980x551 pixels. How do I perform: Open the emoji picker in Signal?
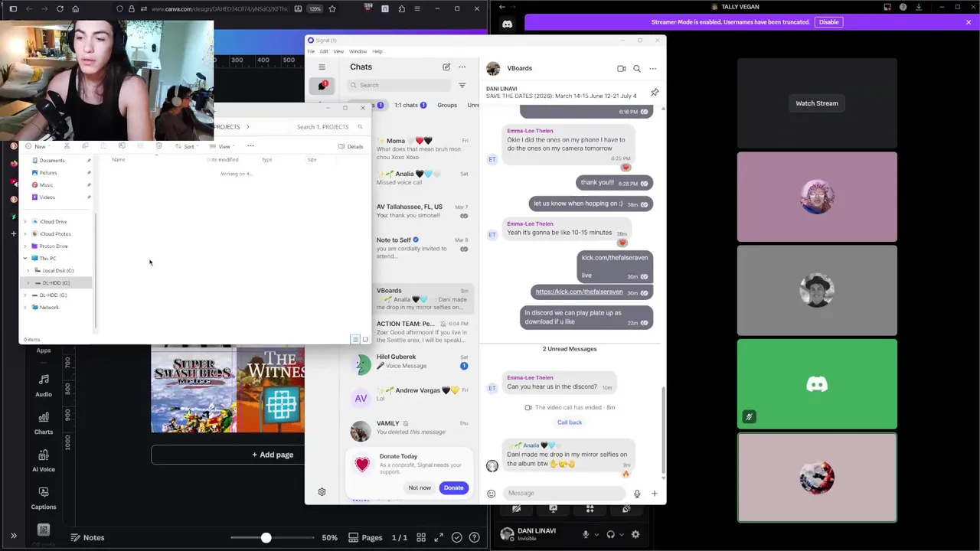point(491,494)
